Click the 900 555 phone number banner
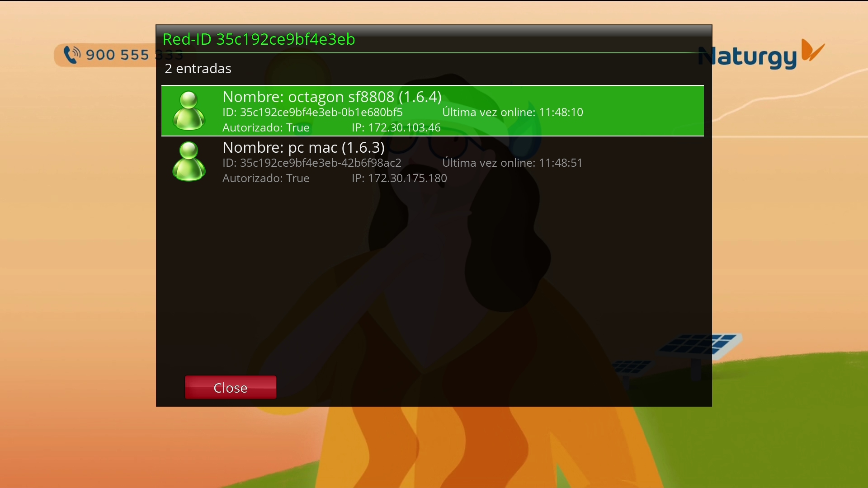Screen dimensions: 868x488 click(118, 55)
